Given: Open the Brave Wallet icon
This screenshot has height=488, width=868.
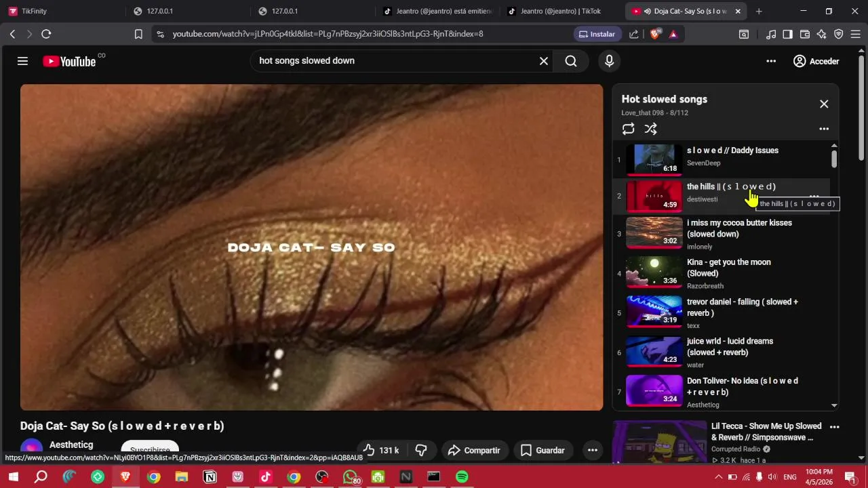Looking at the screenshot, I should click(x=805, y=34).
